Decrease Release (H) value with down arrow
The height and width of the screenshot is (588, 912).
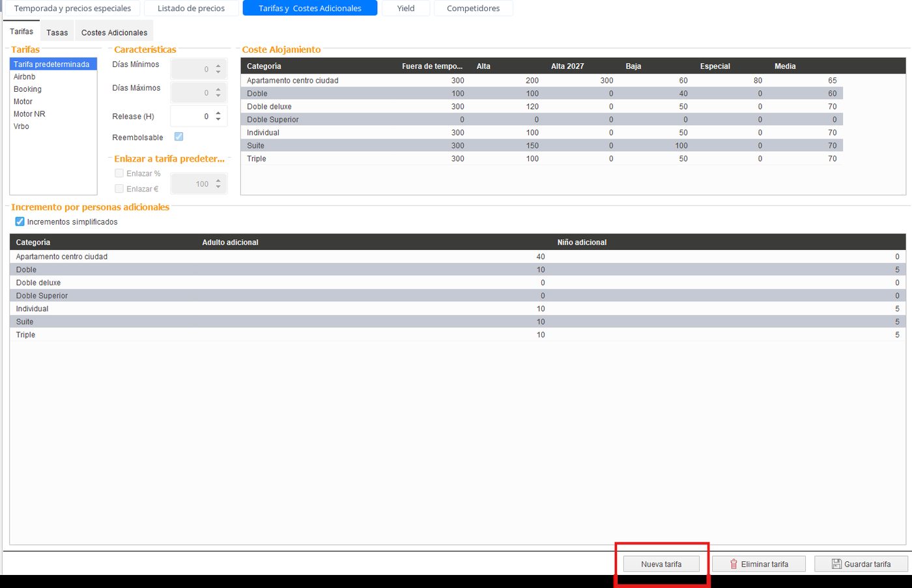[218, 120]
